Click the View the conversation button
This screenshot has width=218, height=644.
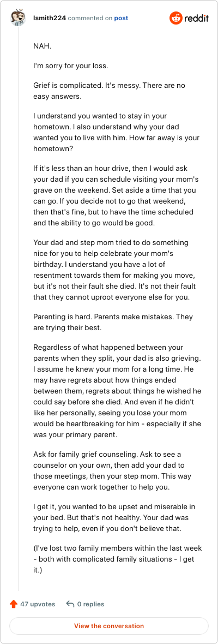[x=109, y=626]
